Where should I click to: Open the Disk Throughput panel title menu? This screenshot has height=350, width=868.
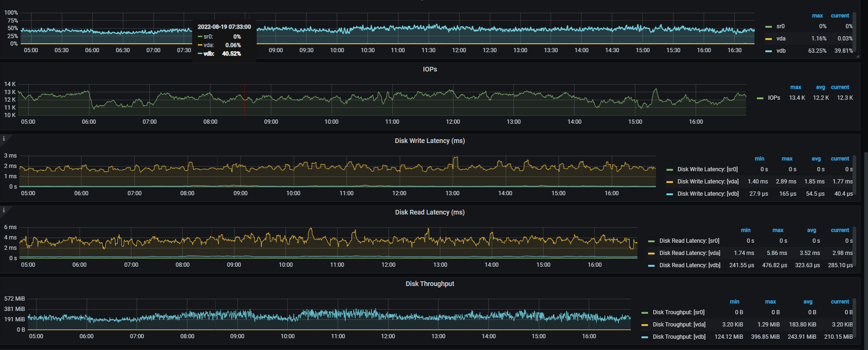(x=430, y=284)
